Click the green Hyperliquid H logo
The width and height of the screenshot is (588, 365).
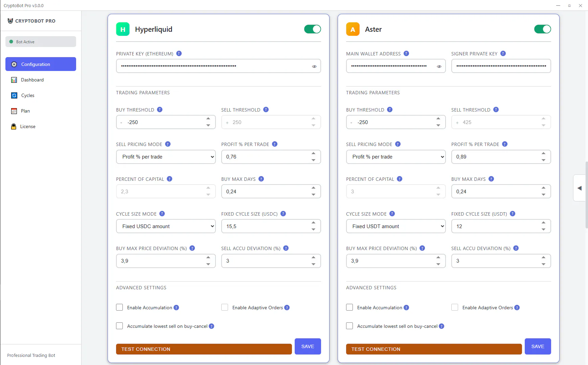123,29
